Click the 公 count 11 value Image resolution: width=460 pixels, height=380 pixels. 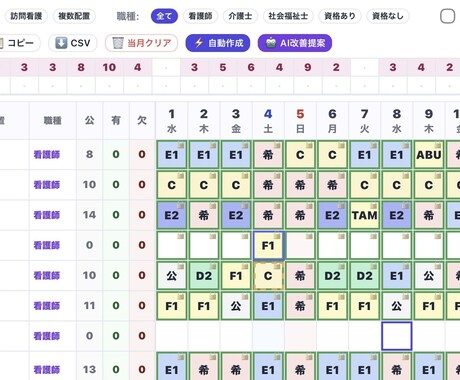89,306
